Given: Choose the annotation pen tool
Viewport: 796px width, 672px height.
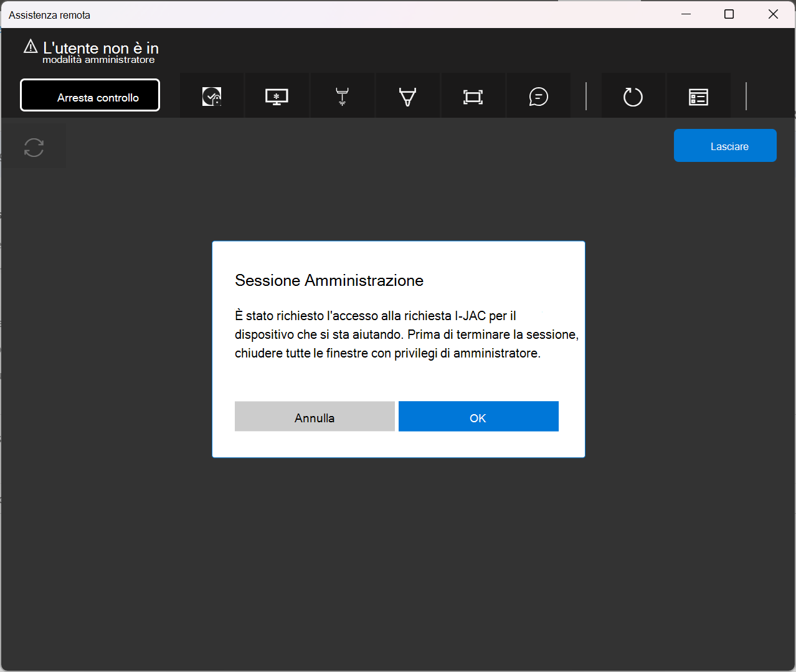Looking at the screenshot, I should click(407, 97).
